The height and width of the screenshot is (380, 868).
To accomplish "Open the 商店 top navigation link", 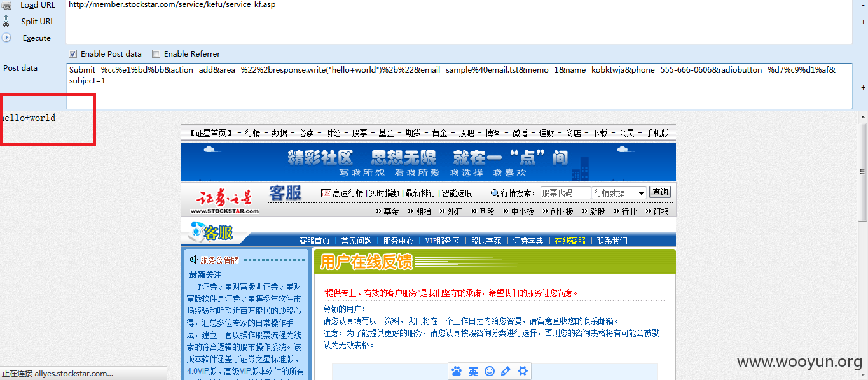I will pyautogui.click(x=573, y=133).
